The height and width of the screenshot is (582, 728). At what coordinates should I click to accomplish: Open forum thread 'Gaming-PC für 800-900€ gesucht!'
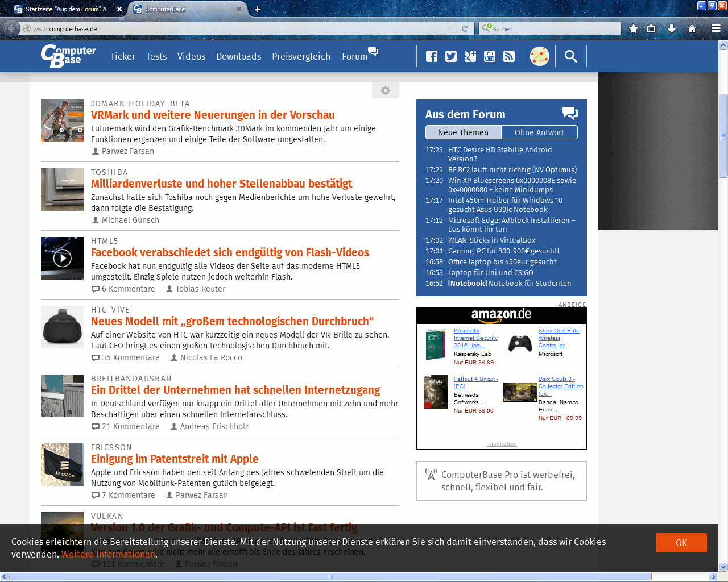tap(503, 251)
